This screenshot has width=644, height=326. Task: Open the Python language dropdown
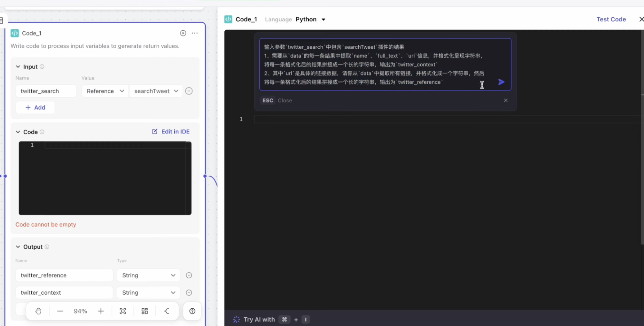click(310, 19)
